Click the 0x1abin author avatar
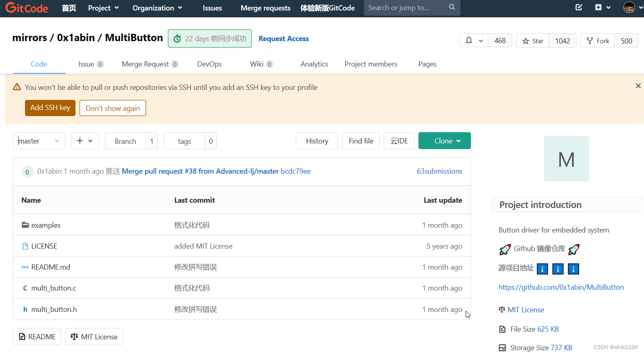Viewport: 644px width, 353px height. [27, 172]
